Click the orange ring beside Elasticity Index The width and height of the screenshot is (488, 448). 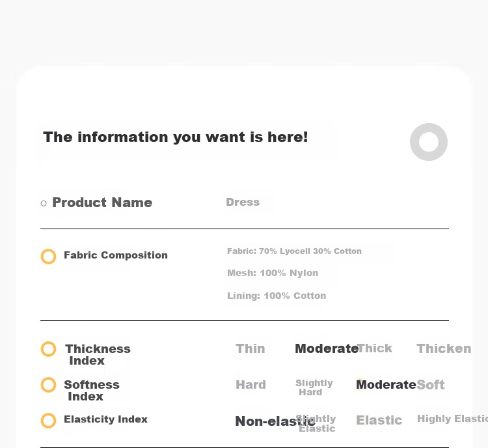[x=48, y=421]
